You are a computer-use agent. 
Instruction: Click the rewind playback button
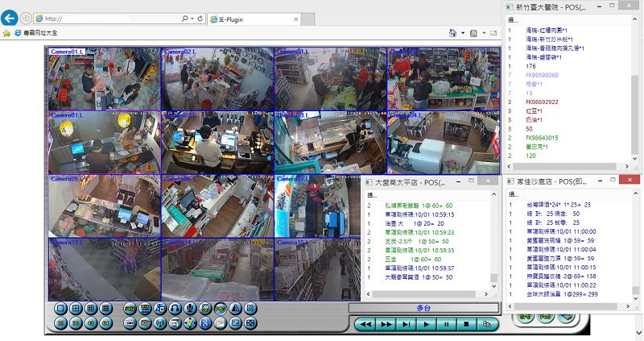point(366,323)
